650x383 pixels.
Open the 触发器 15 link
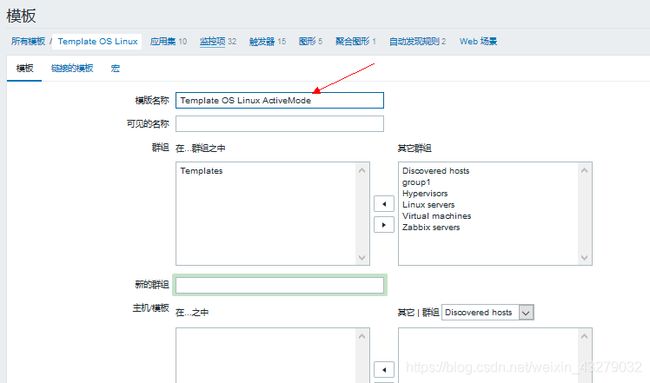point(267,41)
